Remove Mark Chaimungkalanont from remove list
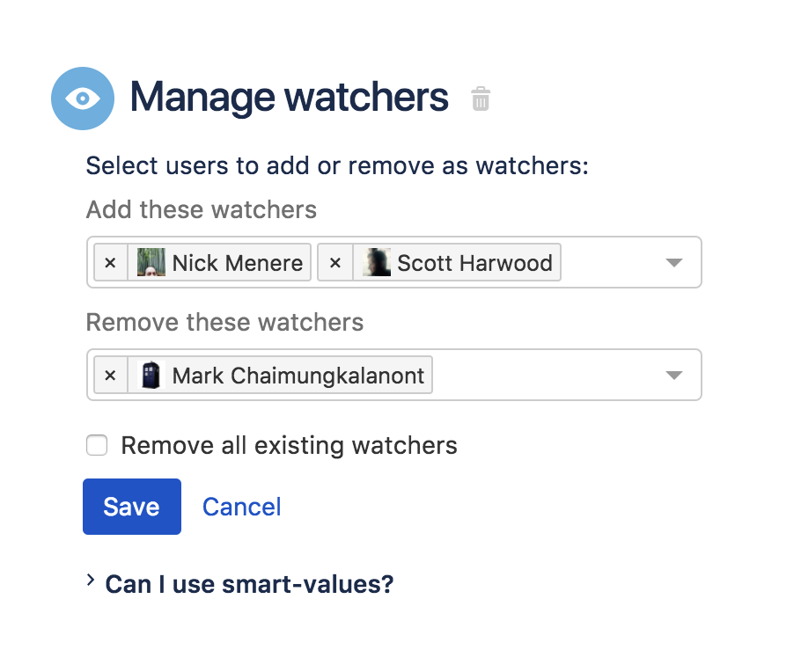Image resolution: width=801 pixels, height=672 pixels. pyautogui.click(x=110, y=376)
